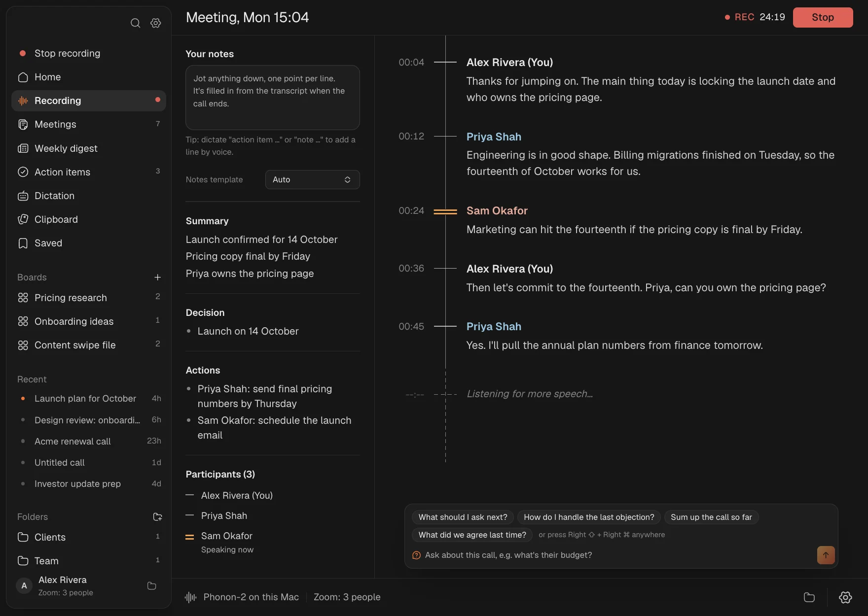The height and width of the screenshot is (616, 868).
Task: Select participant Sam Okafor speaking now
Action: pyautogui.click(x=227, y=542)
